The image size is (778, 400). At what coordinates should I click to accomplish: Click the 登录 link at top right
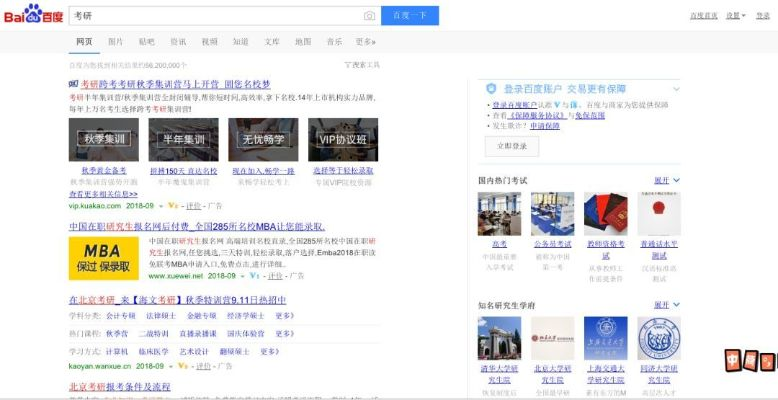[763, 15]
